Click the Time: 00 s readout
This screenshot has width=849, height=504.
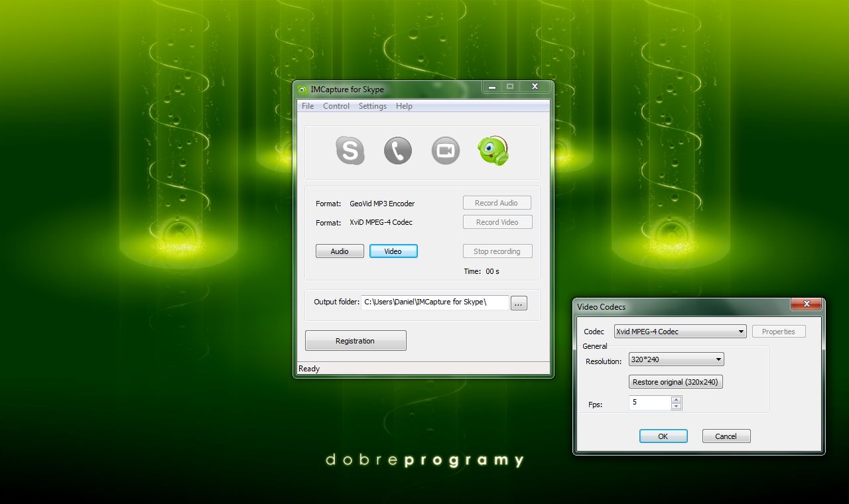coord(482,271)
